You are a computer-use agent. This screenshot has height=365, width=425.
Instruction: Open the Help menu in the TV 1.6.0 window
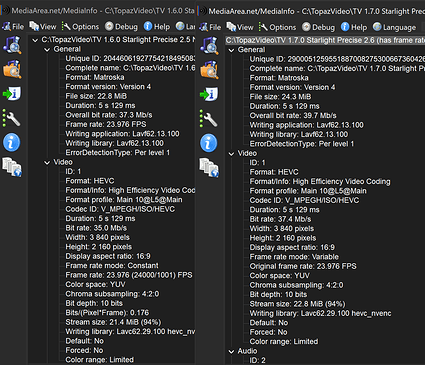tap(157, 26)
